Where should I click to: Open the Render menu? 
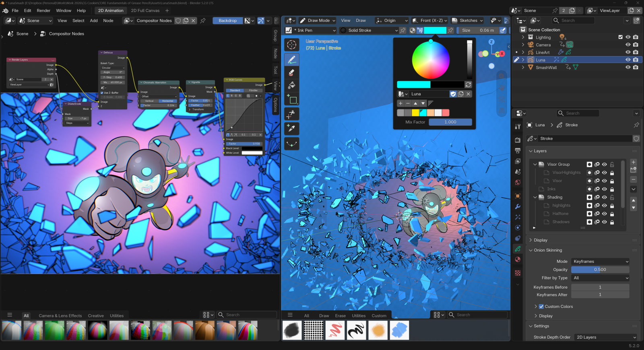point(43,10)
